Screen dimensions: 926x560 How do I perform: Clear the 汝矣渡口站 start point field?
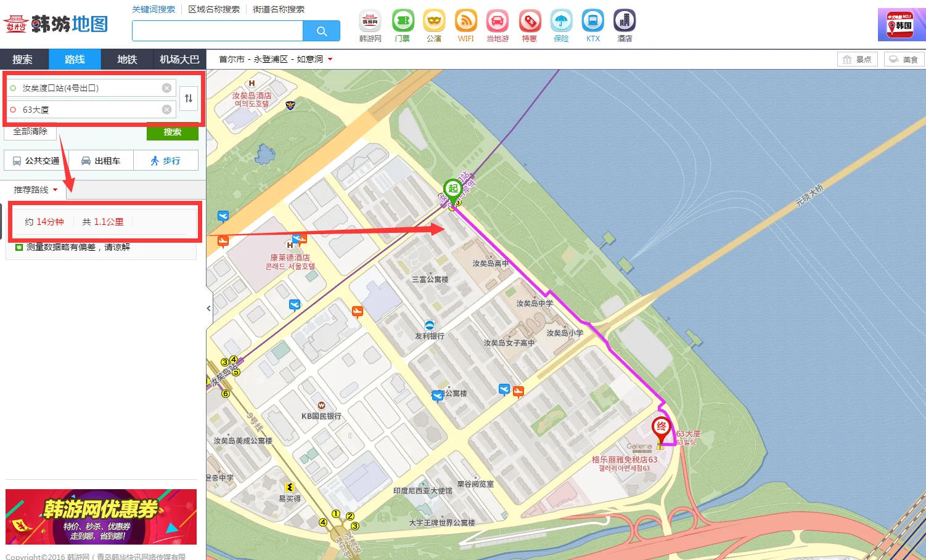[x=166, y=88]
